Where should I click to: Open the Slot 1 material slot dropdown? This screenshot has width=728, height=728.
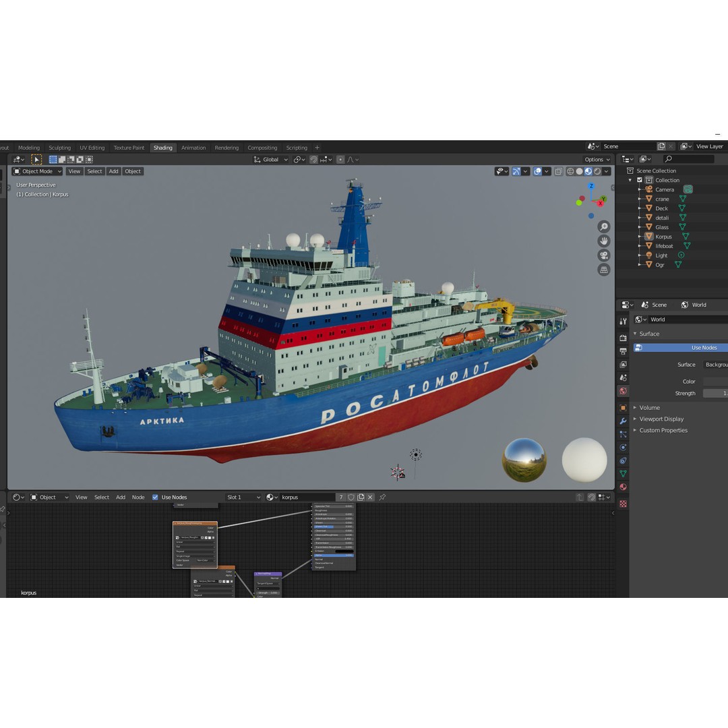[243, 497]
